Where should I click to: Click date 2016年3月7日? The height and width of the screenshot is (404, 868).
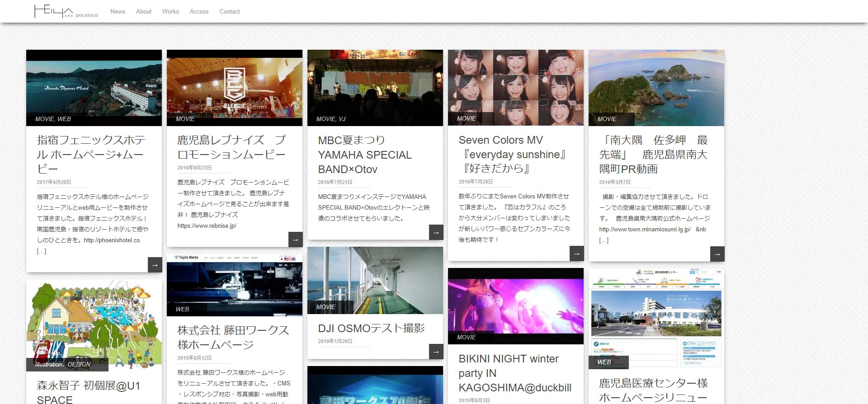coord(615,182)
